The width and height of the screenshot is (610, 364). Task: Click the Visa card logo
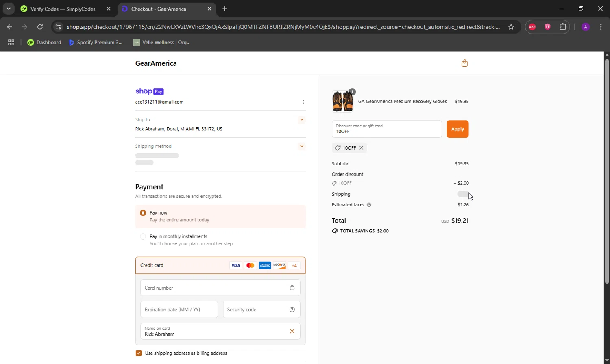[x=235, y=265]
